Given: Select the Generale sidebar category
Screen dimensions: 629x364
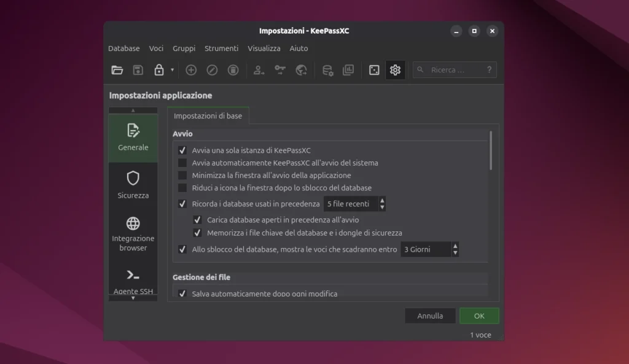Looking at the screenshot, I should pyautogui.click(x=133, y=137).
